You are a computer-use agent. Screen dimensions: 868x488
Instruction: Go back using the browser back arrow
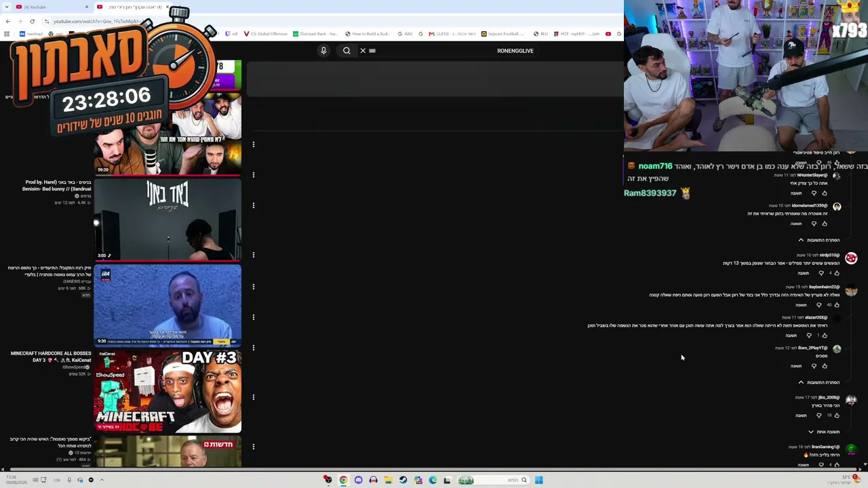7,21
